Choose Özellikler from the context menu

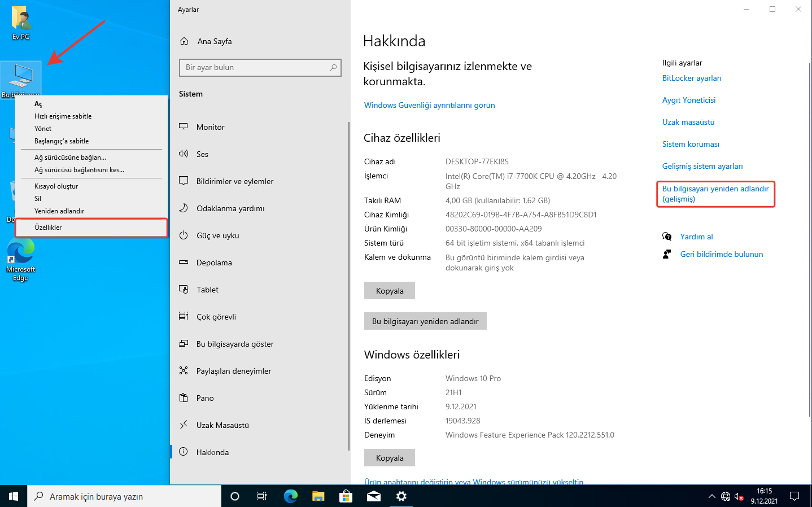coord(49,228)
